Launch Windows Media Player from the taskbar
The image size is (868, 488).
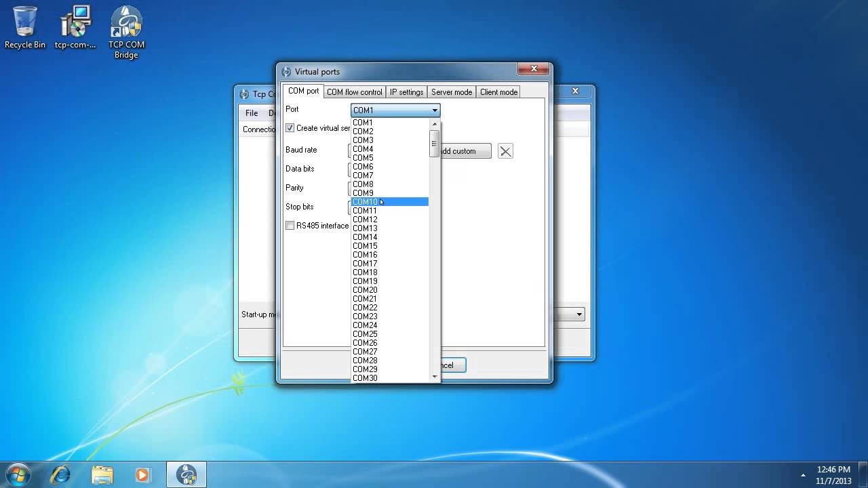click(x=142, y=474)
